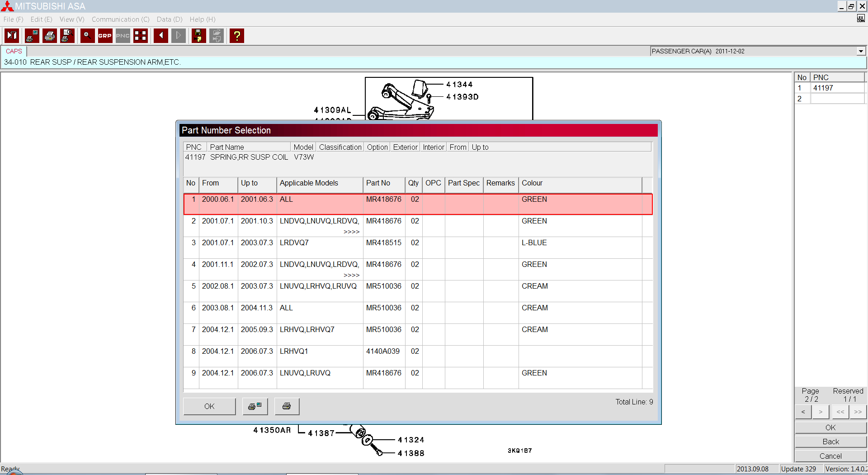The width and height of the screenshot is (868, 475).
Task: Click the GRP group toolbar button
Action: (x=105, y=36)
